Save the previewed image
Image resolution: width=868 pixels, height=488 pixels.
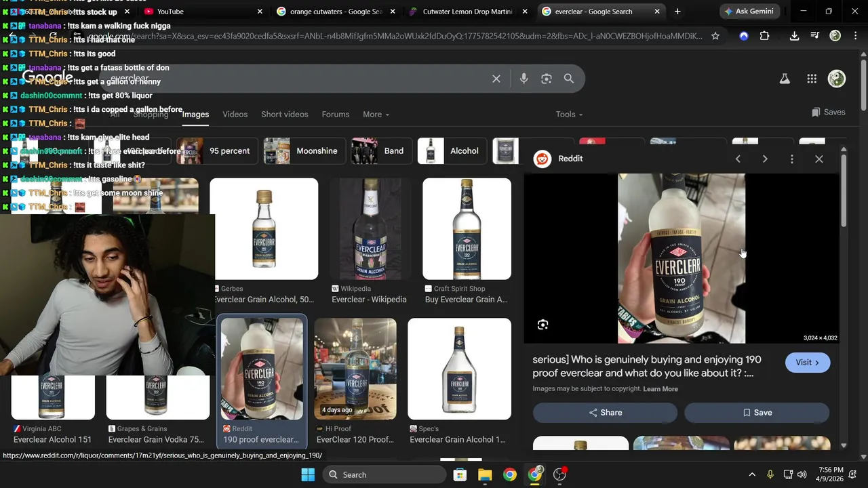coord(757,413)
